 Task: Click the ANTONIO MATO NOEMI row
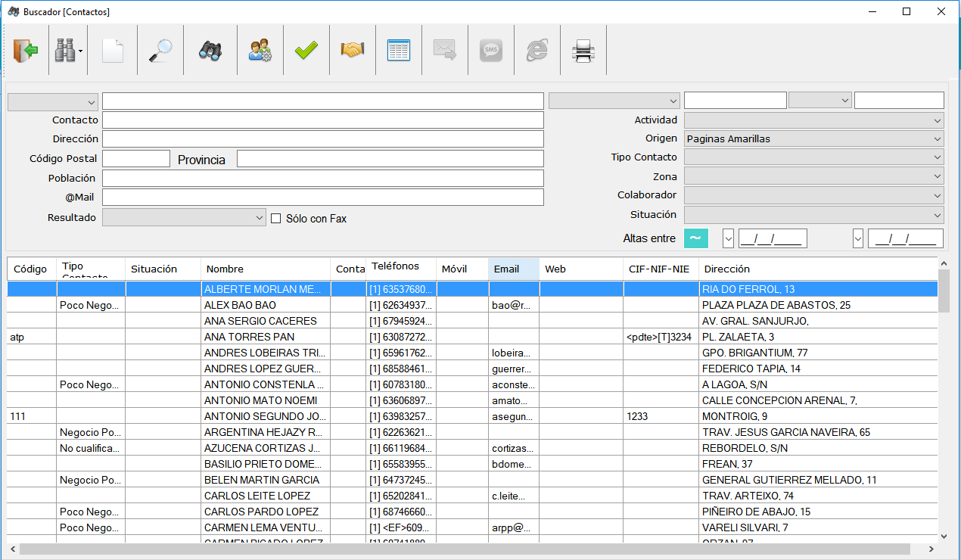(472, 400)
